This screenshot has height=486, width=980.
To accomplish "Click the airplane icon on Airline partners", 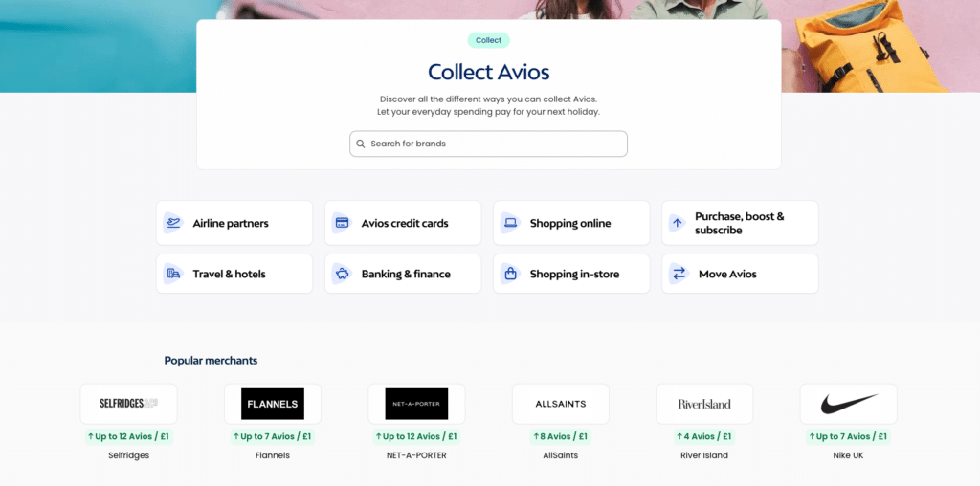I will [x=174, y=223].
